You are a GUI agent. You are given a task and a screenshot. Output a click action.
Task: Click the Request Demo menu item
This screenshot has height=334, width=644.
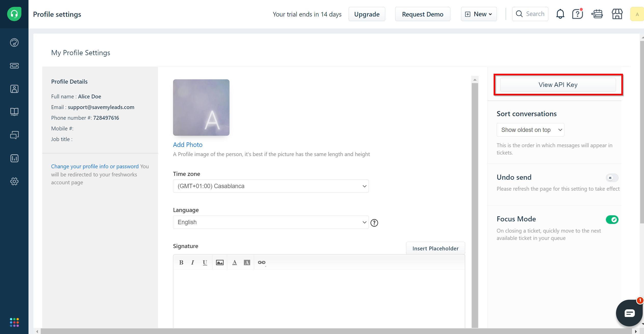tap(423, 14)
